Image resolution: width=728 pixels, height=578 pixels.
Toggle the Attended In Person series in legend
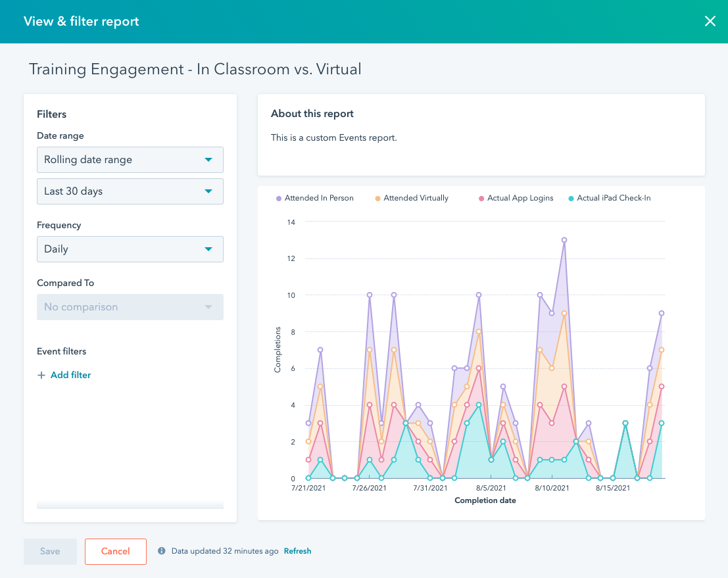[x=314, y=198]
